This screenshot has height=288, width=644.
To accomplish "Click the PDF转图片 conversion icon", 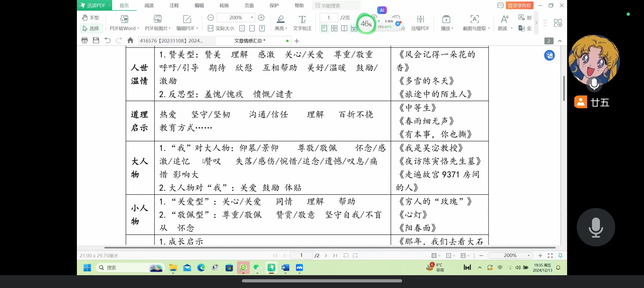I will (157, 19).
